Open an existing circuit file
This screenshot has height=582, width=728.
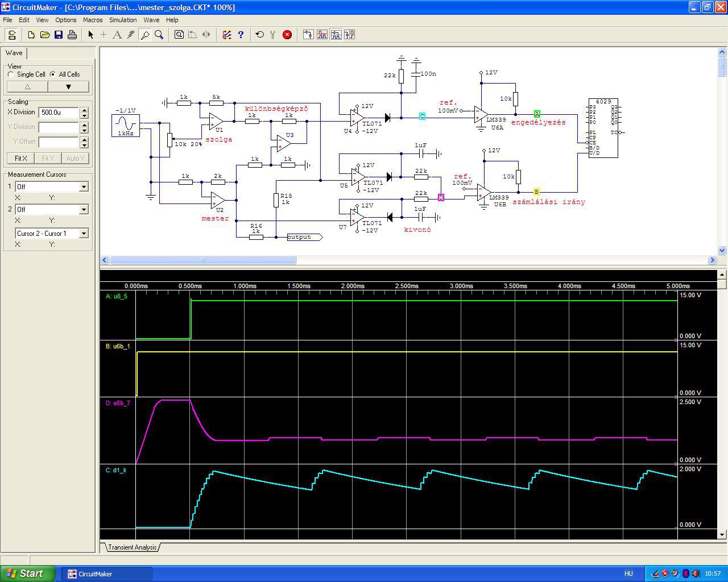click(45, 35)
